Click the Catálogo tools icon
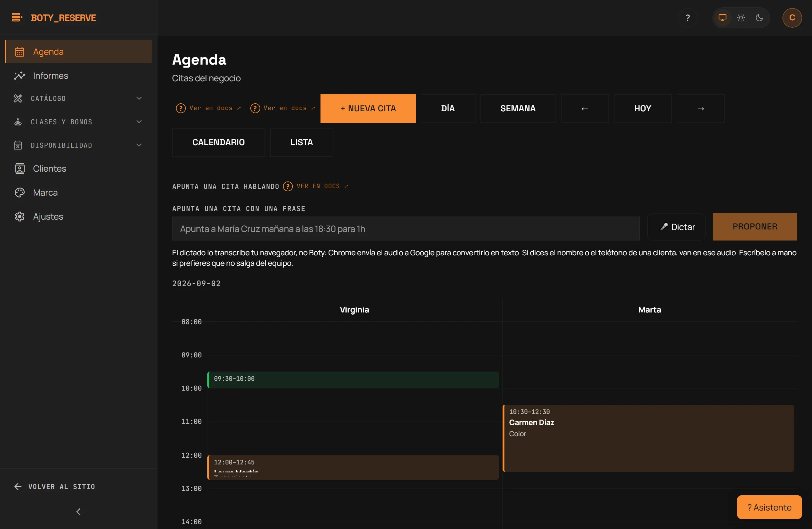This screenshot has height=529, width=812. [x=18, y=98]
